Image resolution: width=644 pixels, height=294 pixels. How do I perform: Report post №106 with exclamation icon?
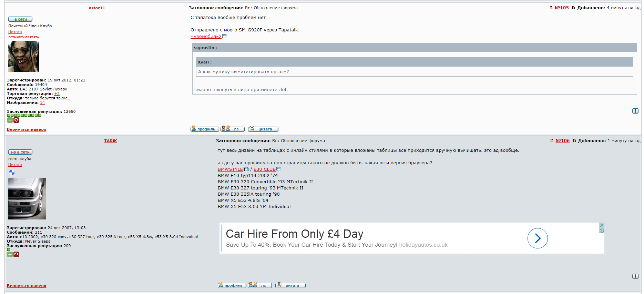click(x=635, y=276)
